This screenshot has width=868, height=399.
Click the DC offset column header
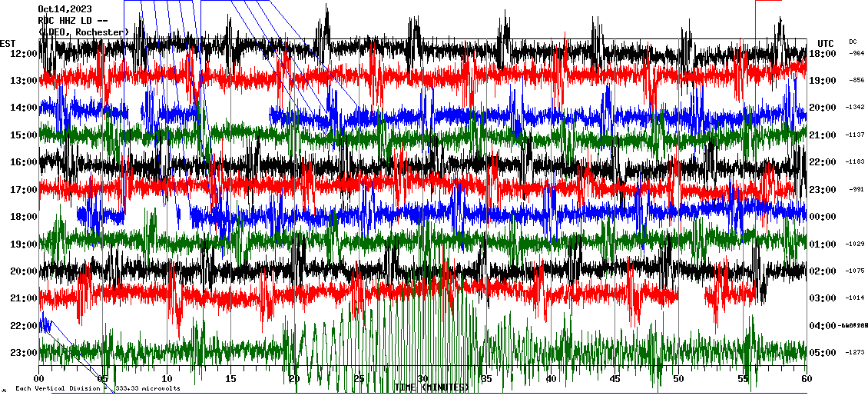pyautogui.click(x=853, y=42)
